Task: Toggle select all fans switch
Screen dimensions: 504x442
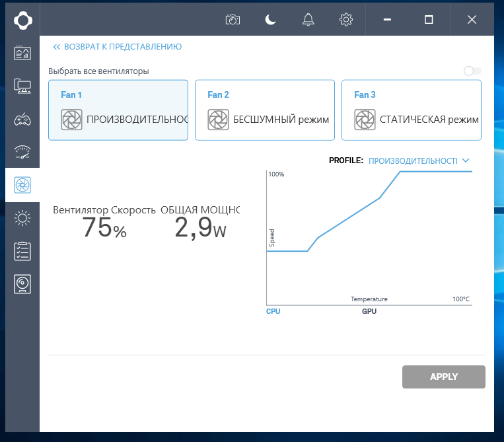Action: (x=472, y=71)
